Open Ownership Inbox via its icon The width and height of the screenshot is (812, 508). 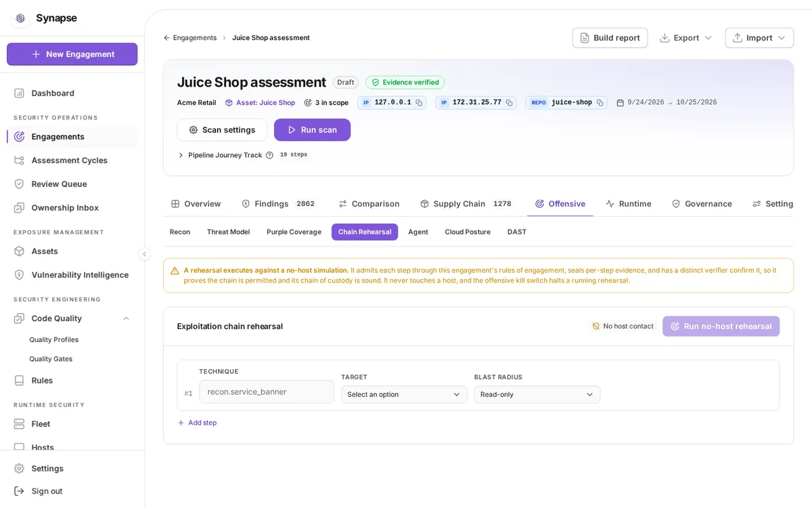click(19, 208)
